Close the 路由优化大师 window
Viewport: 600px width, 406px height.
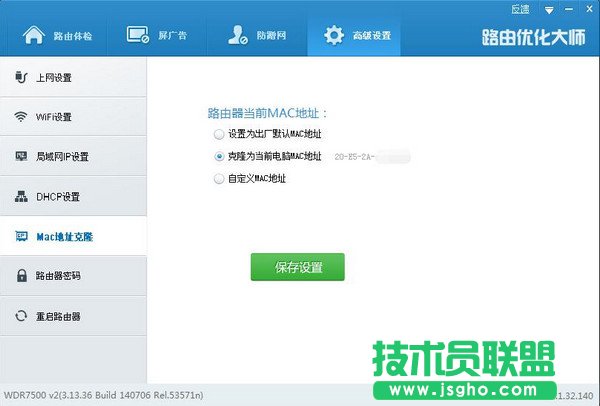coord(591,8)
